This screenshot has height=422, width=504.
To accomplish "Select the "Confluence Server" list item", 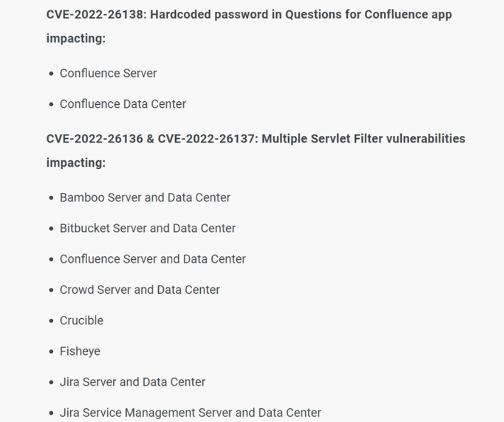I will click(108, 74).
